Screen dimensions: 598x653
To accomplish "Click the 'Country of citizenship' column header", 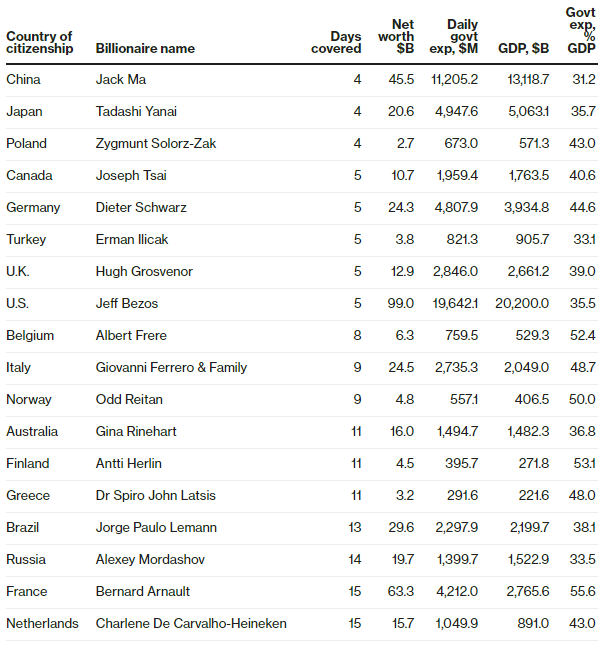I will pyautogui.click(x=40, y=42).
